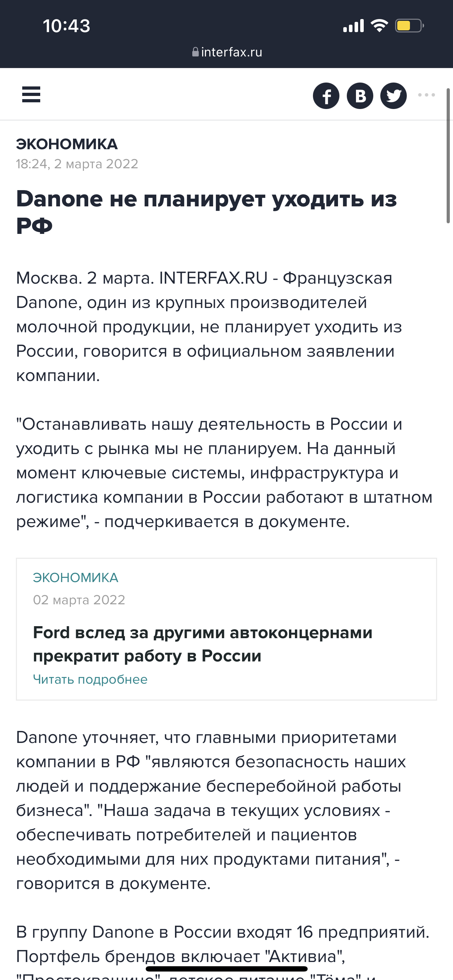This screenshot has width=453, height=980.
Task: Tap the 10:43 status bar clock
Action: tap(67, 26)
